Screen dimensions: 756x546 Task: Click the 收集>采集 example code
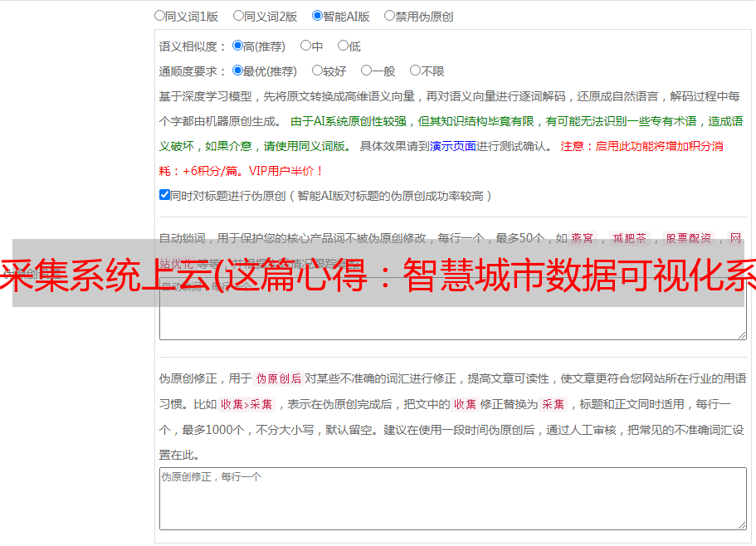coord(246,404)
